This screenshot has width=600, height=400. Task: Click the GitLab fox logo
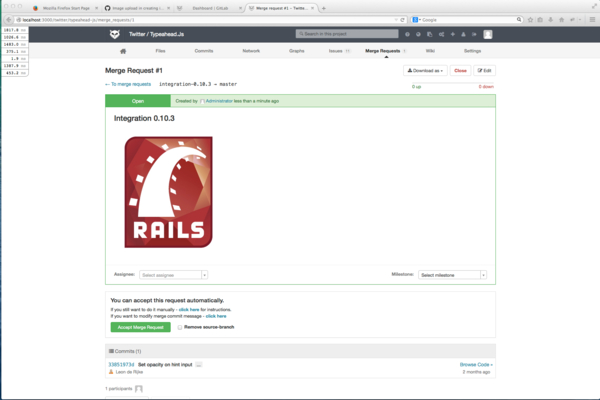pyautogui.click(x=114, y=34)
